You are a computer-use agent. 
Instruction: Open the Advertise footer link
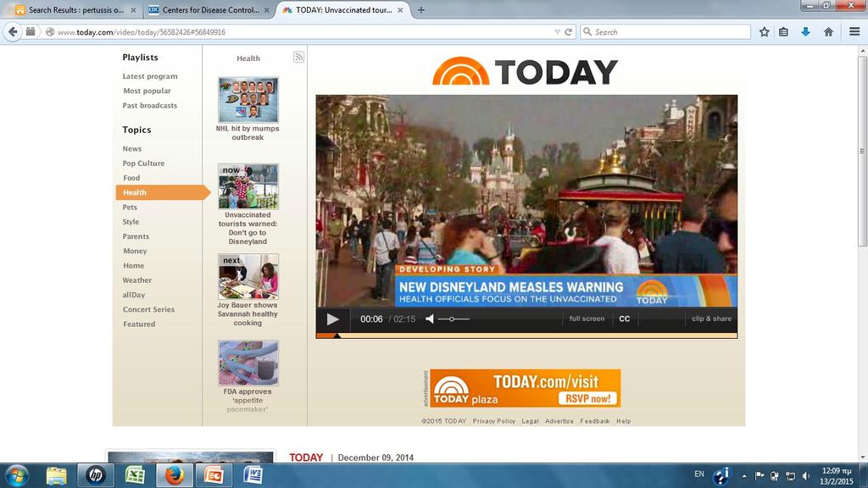pos(559,421)
